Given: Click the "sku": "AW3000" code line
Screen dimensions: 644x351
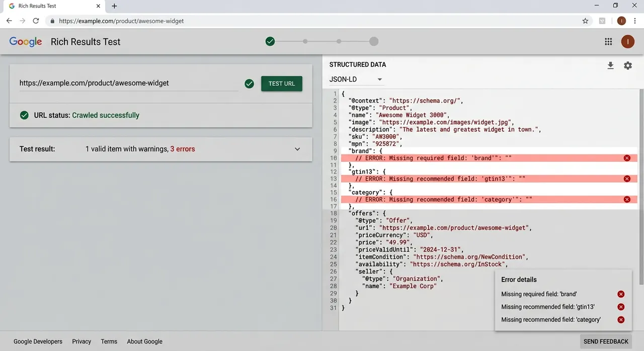Looking at the screenshot, I should [374, 136].
